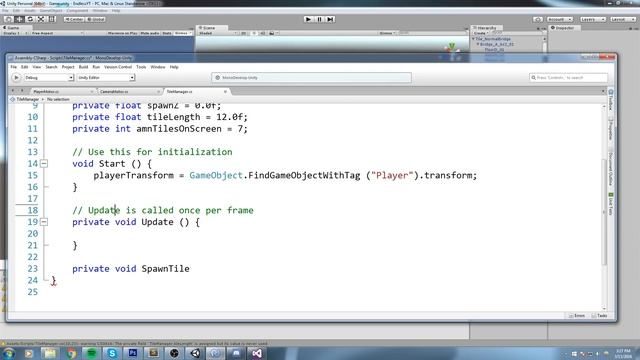
Task: Click Unity Pause button
Action: coord(320,19)
